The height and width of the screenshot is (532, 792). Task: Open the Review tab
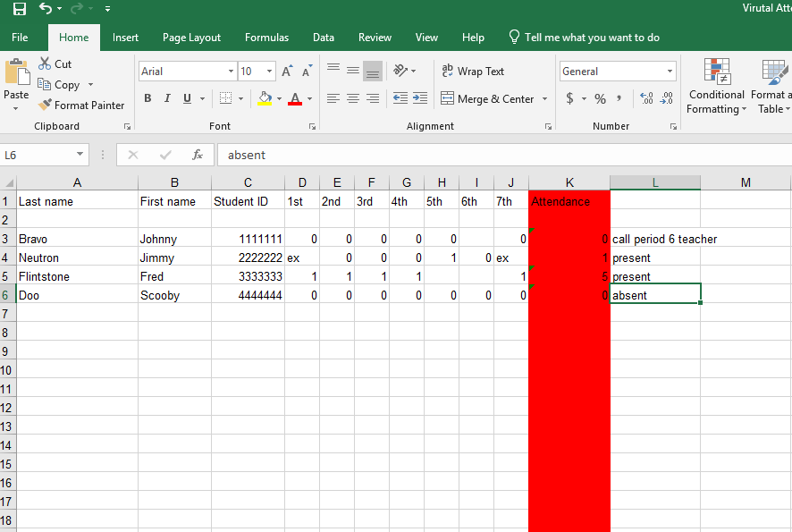[x=375, y=38]
